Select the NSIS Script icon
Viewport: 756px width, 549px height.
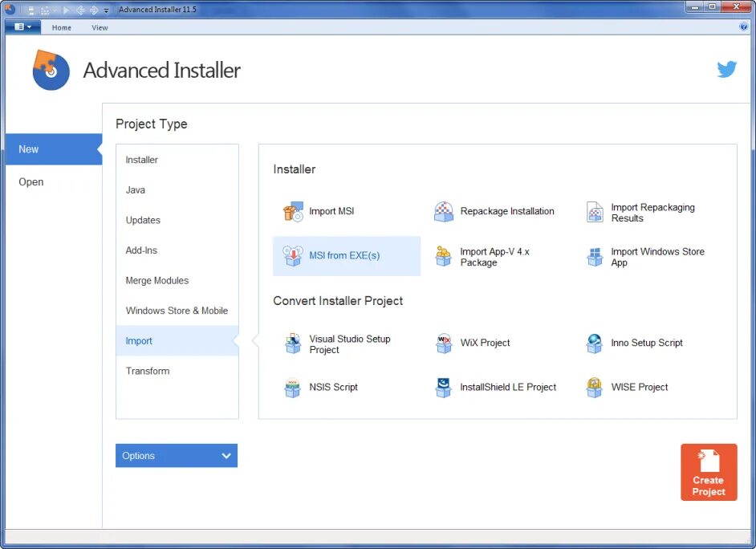(x=293, y=388)
